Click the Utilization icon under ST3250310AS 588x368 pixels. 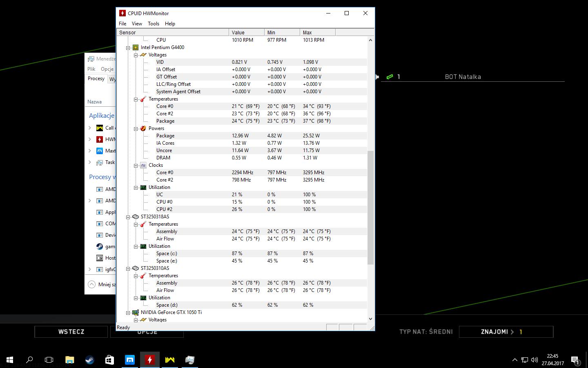tap(143, 298)
